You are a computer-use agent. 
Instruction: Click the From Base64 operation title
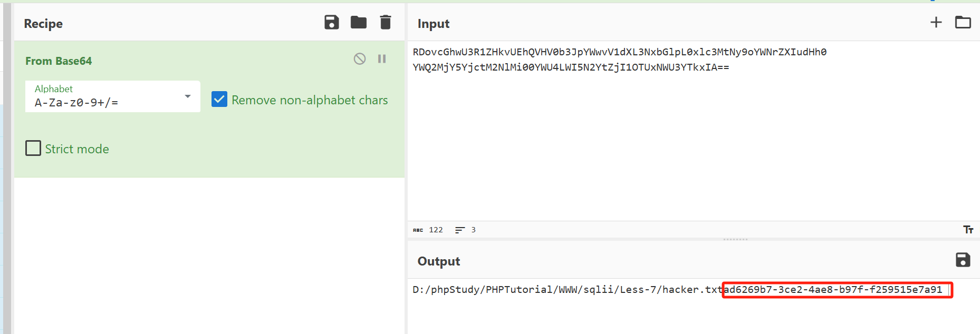point(59,61)
